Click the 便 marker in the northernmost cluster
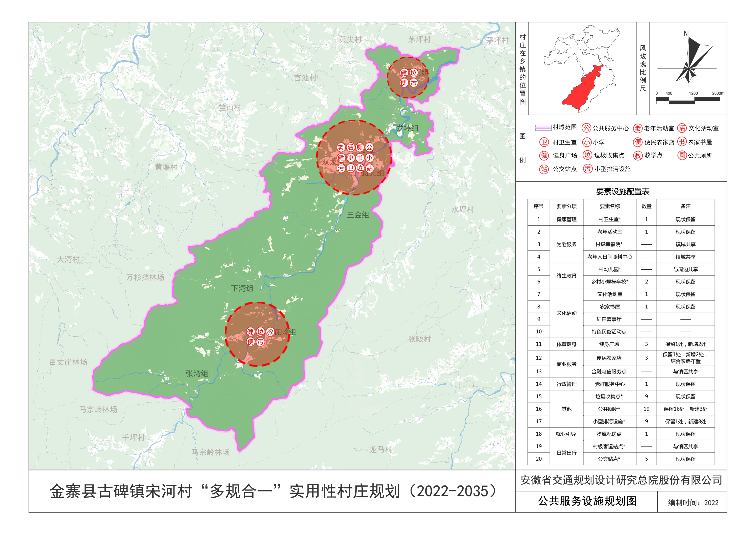 (x=404, y=83)
